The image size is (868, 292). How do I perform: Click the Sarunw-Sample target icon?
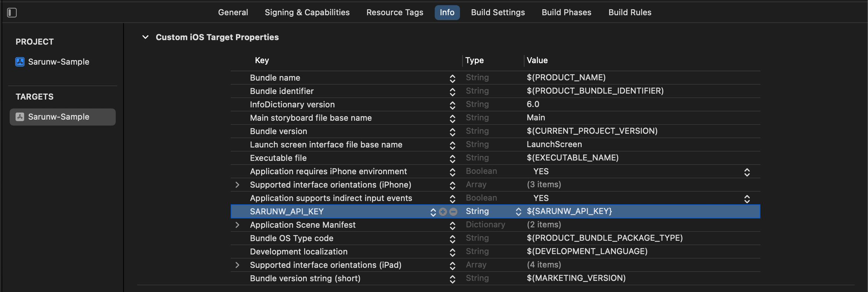pos(20,117)
